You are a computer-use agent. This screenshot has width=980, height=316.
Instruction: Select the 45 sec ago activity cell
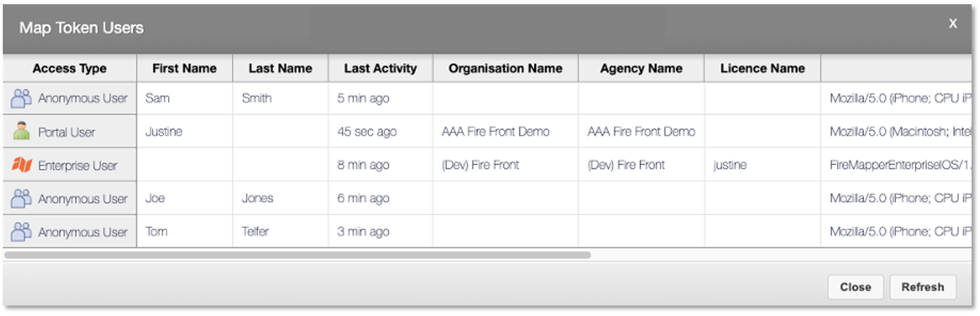(367, 131)
